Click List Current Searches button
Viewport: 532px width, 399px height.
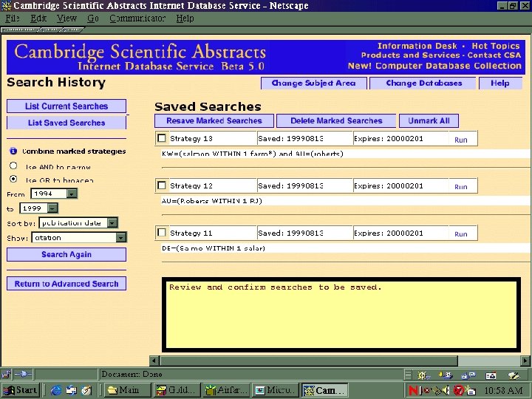pos(66,106)
